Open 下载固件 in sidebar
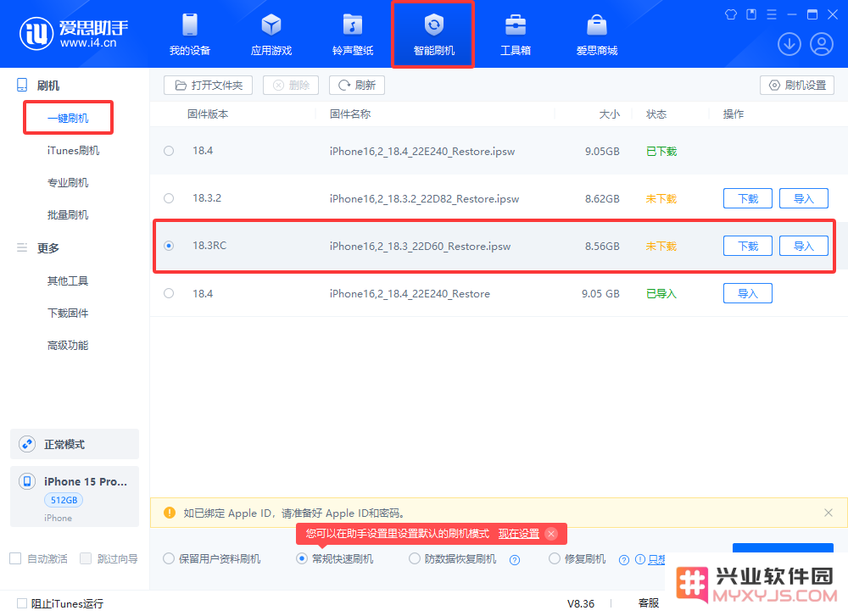The width and height of the screenshot is (848, 616). click(68, 314)
